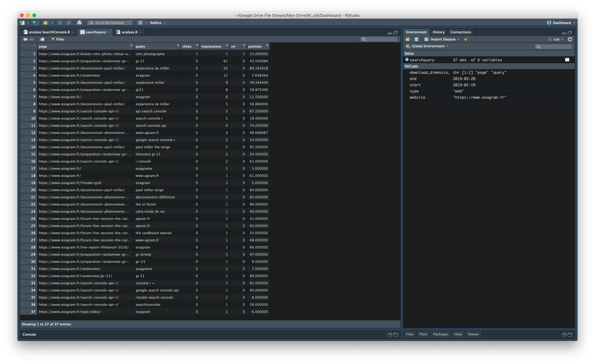This screenshot has height=364, width=595.
Task: Click the Save All documents icon
Action: (x=69, y=23)
